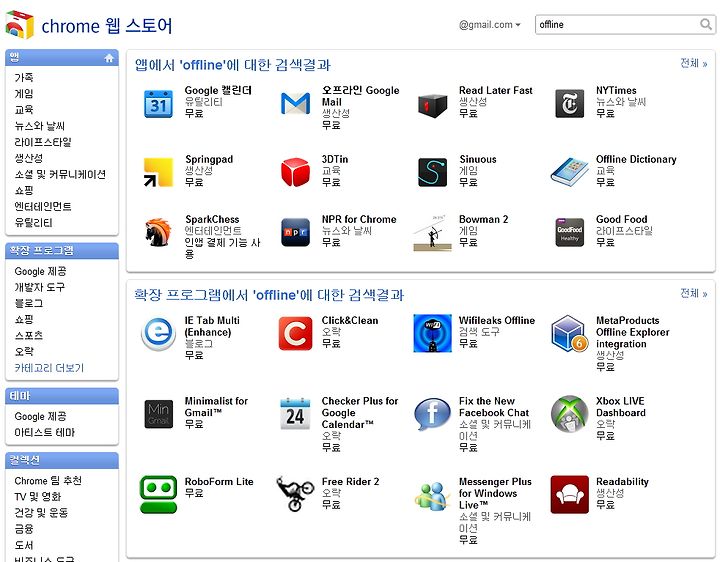The height and width of the screenshot is (562, 720).
Task: Click the Minimalist for Gmail icon
Action: point(158,414)
